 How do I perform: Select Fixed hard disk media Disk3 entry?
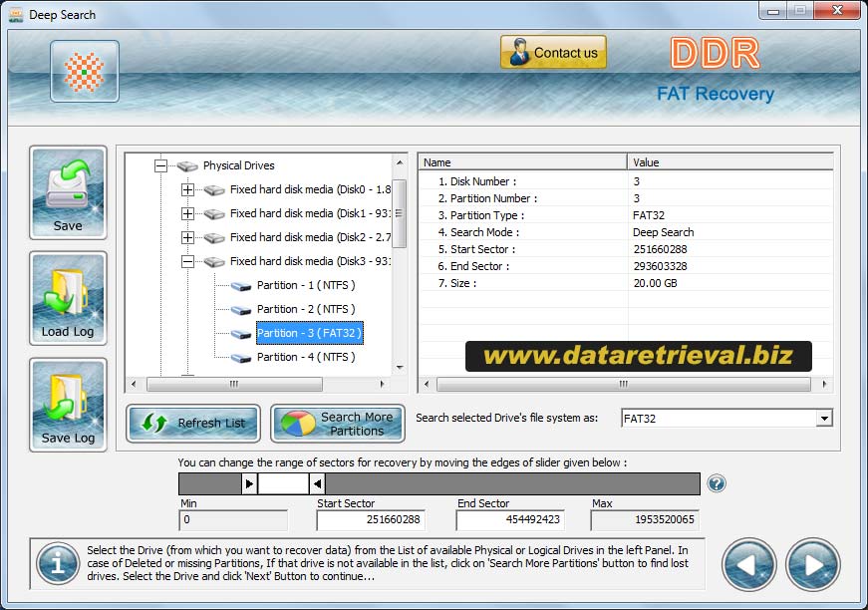[311, 261]
